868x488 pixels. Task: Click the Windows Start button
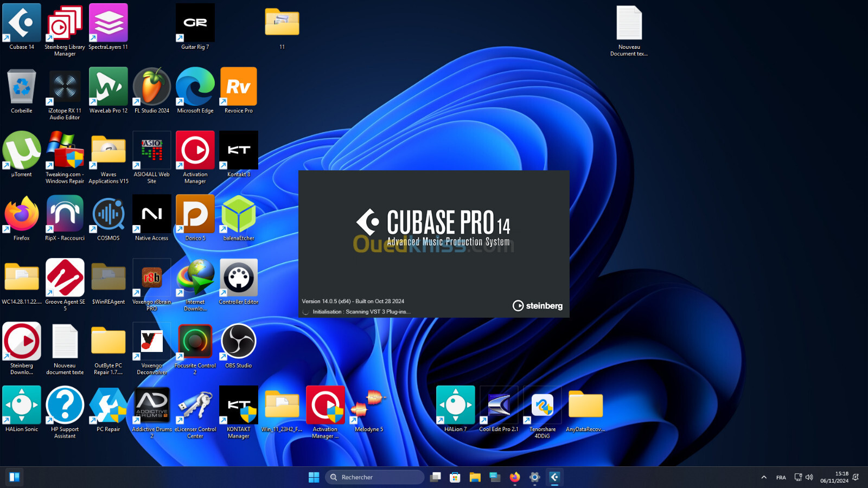tap(314, 477)
